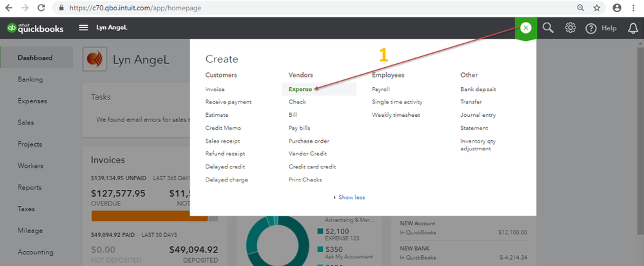Viewport: 644px width, 266px height.
Task: Create a Journal entry
Action: tap(478, 115)
